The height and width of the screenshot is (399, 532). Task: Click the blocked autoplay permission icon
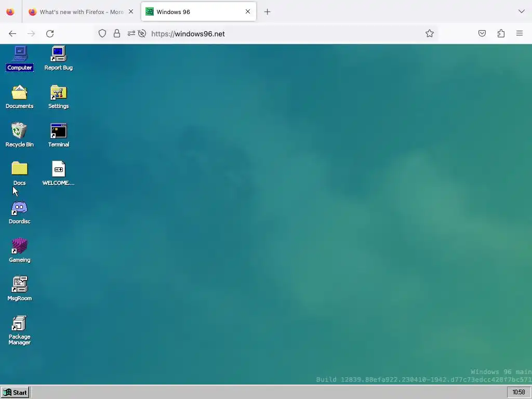[x=142, y=33]
